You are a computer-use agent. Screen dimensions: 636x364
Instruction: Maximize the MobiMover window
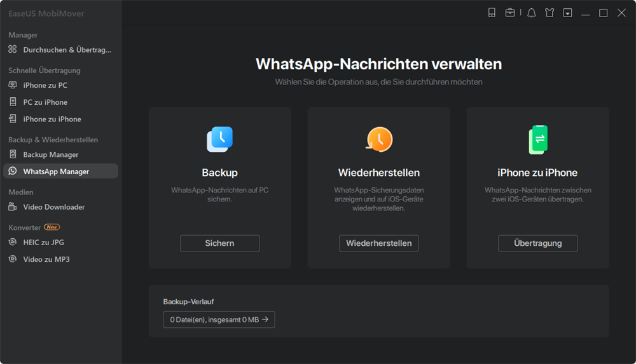pyautogui.click(x=603, y=13)
